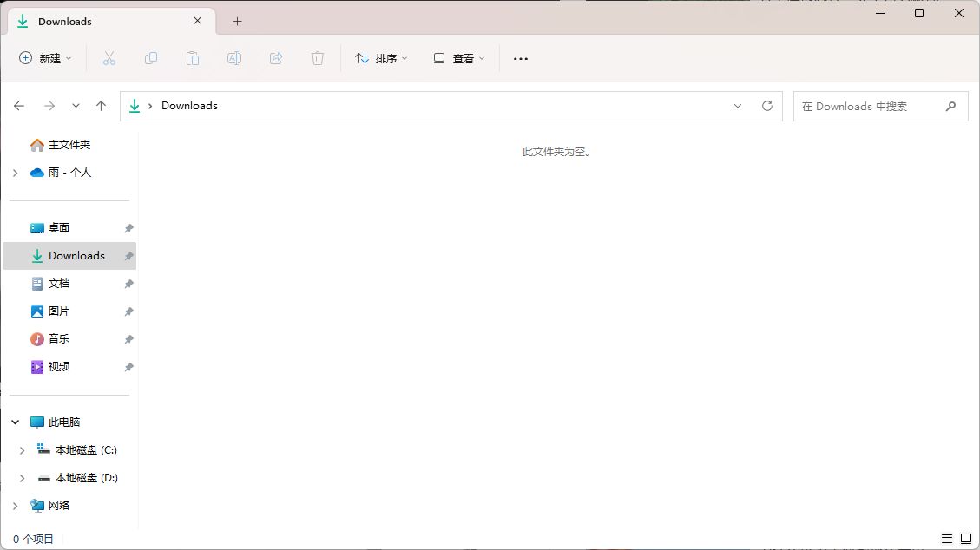Open the 查看 view options dropdown
Viewport: 980px width, 550px height.
tap(458, 57)
